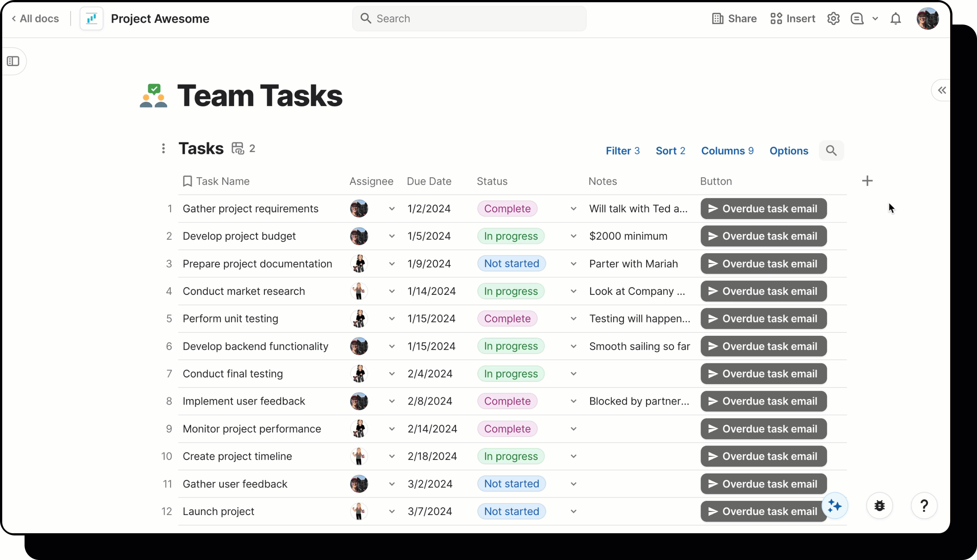Click the comments icon in header

tap(857, 19)
